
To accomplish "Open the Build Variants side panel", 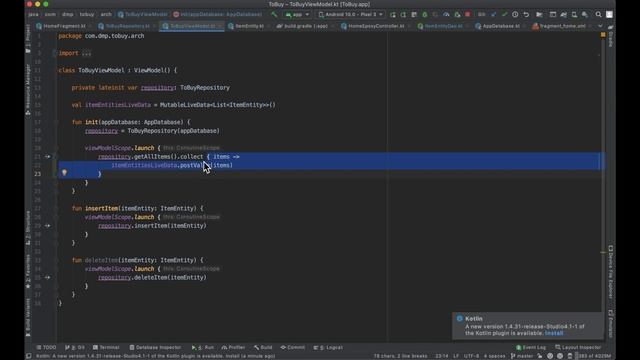I will (28, 317).
